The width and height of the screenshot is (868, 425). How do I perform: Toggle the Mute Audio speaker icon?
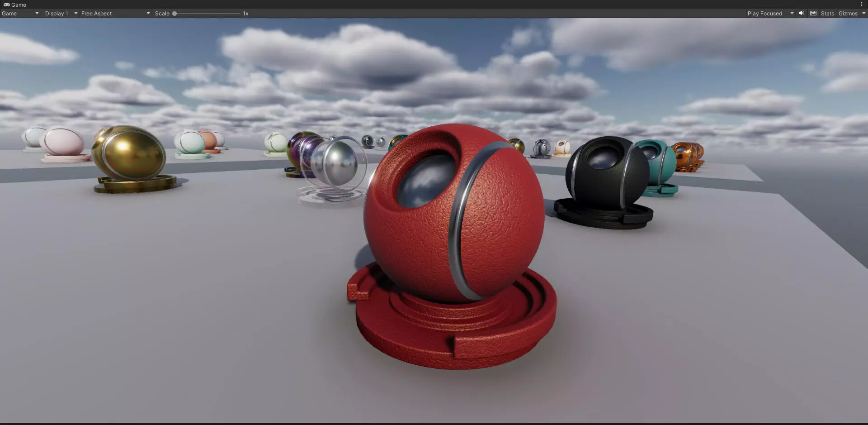[x=802, y=14]
